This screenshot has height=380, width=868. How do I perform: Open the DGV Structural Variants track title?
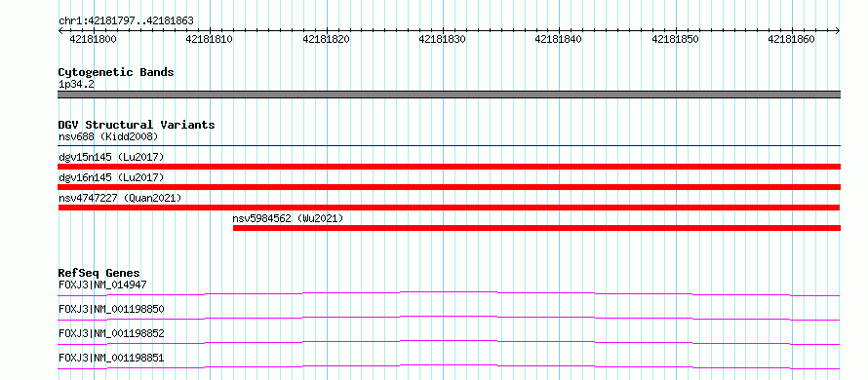(x=137, y=125)
